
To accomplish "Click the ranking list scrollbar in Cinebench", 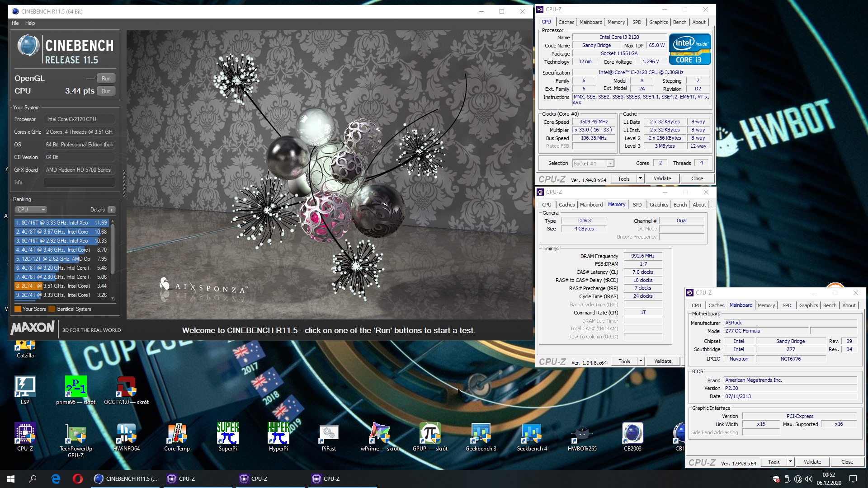I will [113, 260].
